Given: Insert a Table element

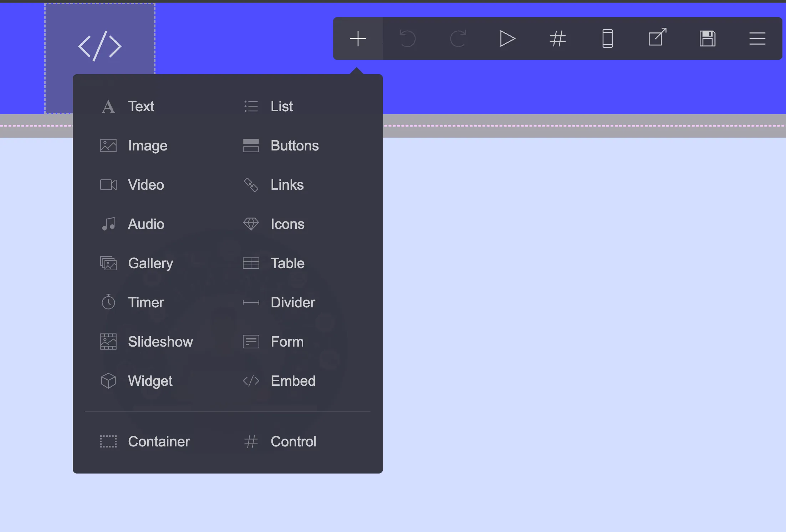Looking at the screenshot, I should click(287, 263).
